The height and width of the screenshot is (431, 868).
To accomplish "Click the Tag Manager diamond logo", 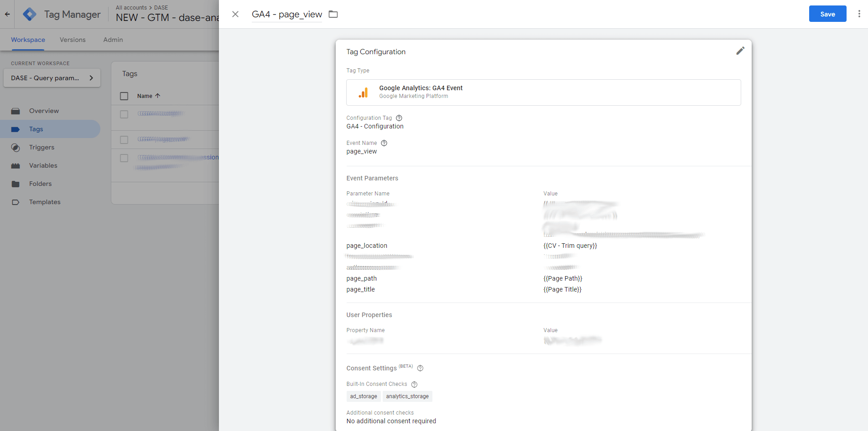I will point(30,14).
